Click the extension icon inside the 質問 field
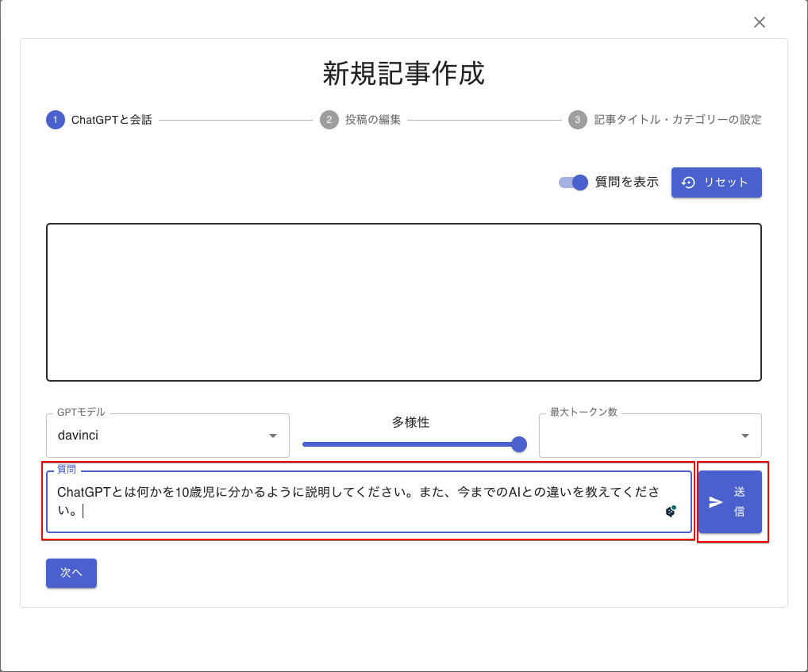Image resolution: width=808 pixels, height=672 pixels. 671,511
